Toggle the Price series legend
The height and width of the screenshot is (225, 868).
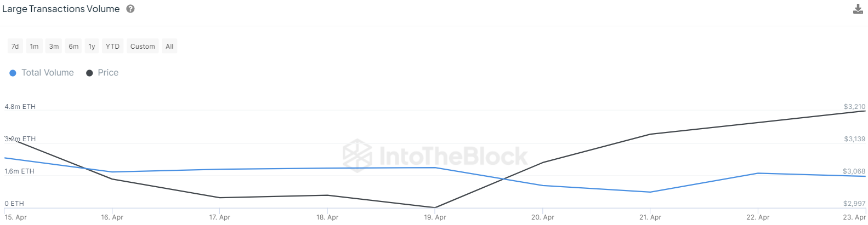coord(108,73)
